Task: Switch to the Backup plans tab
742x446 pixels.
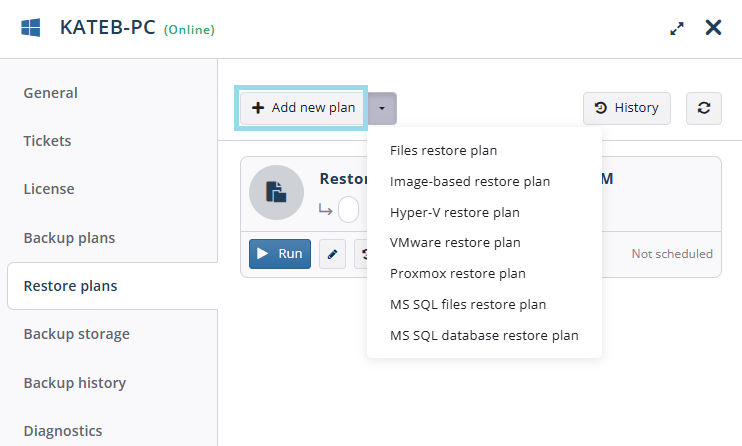Action: click(x=69, y=238)
